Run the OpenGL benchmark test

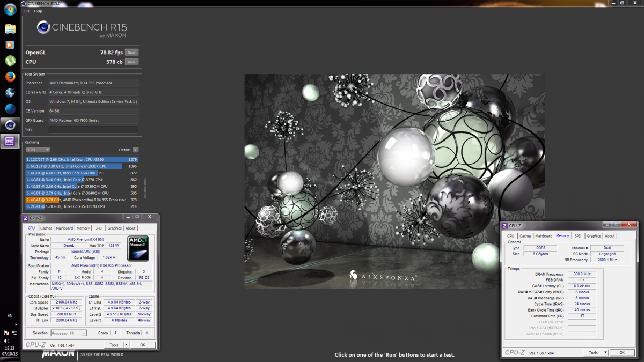(131, 53)
